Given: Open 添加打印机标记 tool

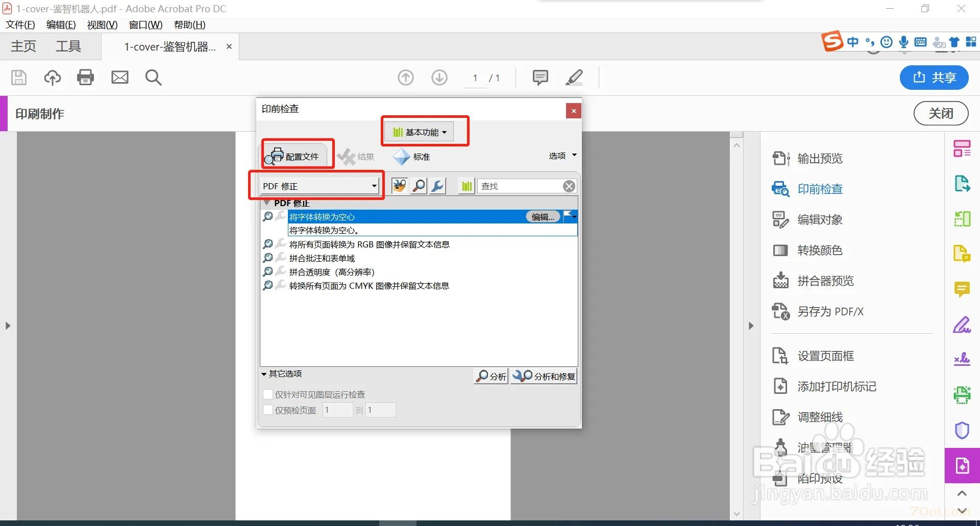Looking at the screenshot, I should click(824, 387).
